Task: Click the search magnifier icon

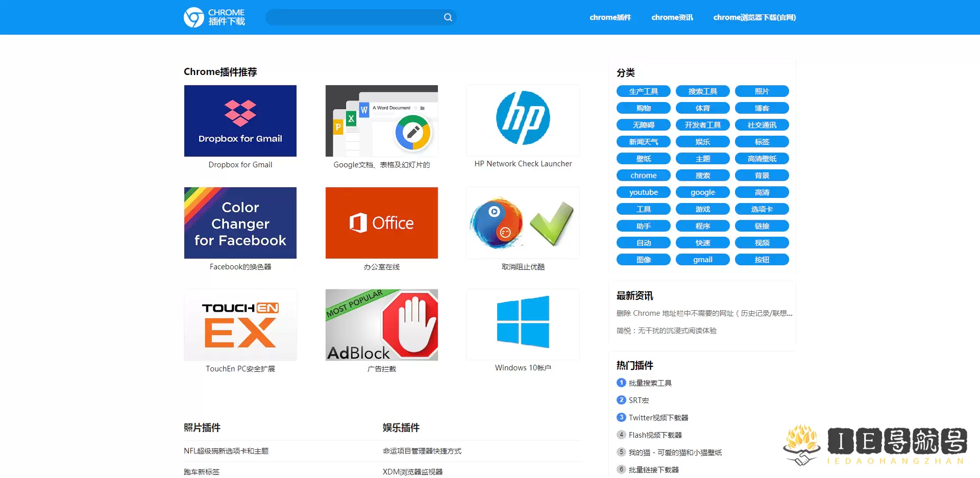Action: click(x=447, y=17)
